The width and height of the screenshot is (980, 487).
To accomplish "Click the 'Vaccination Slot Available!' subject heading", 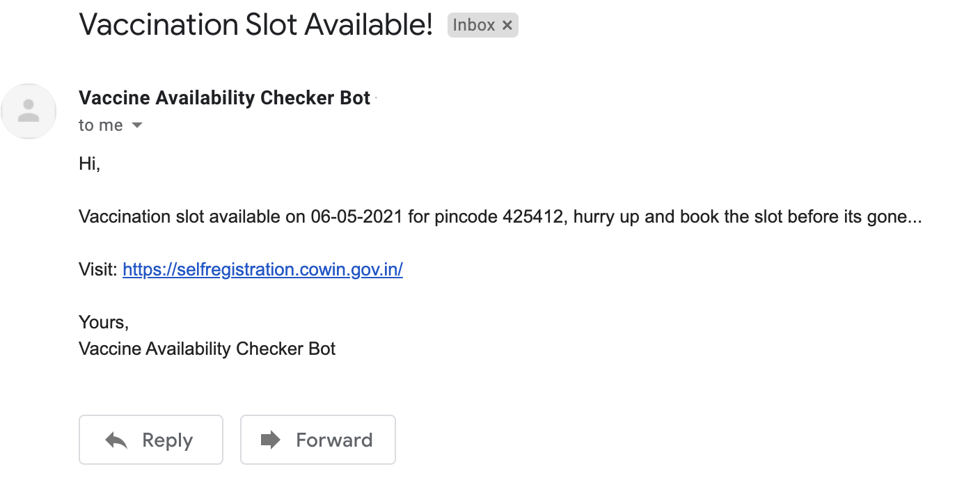I will point(256,25).
